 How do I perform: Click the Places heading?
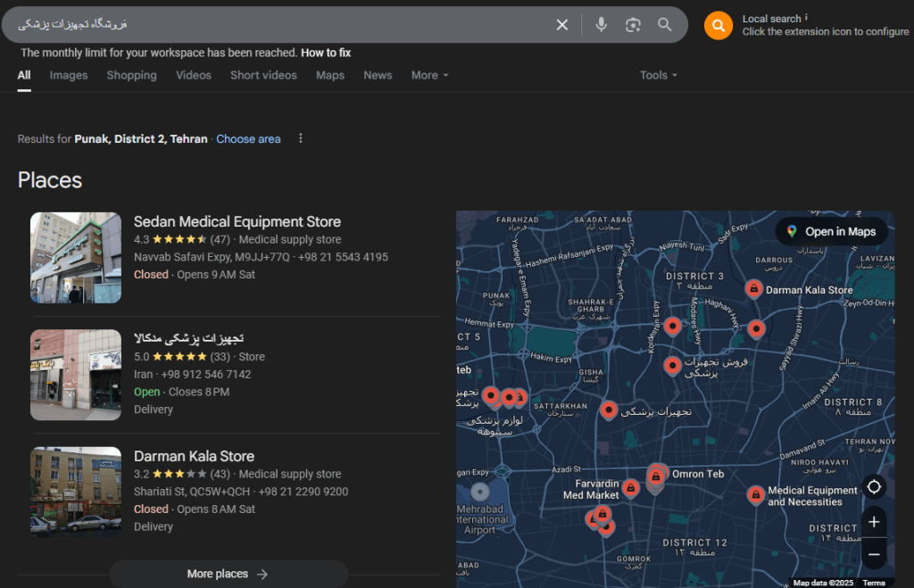pyautogui.click(x=50, y=180)
